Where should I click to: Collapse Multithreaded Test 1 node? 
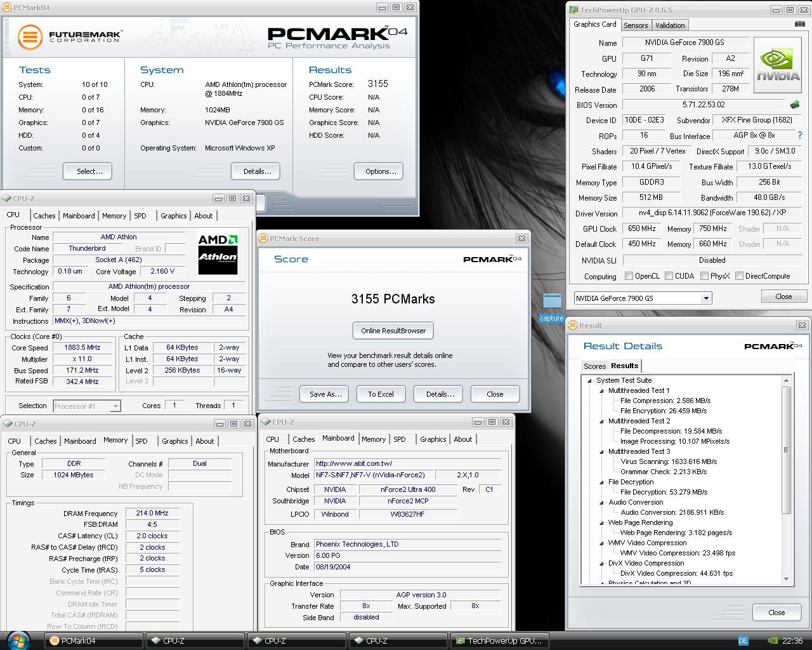[x=602, y=390]
